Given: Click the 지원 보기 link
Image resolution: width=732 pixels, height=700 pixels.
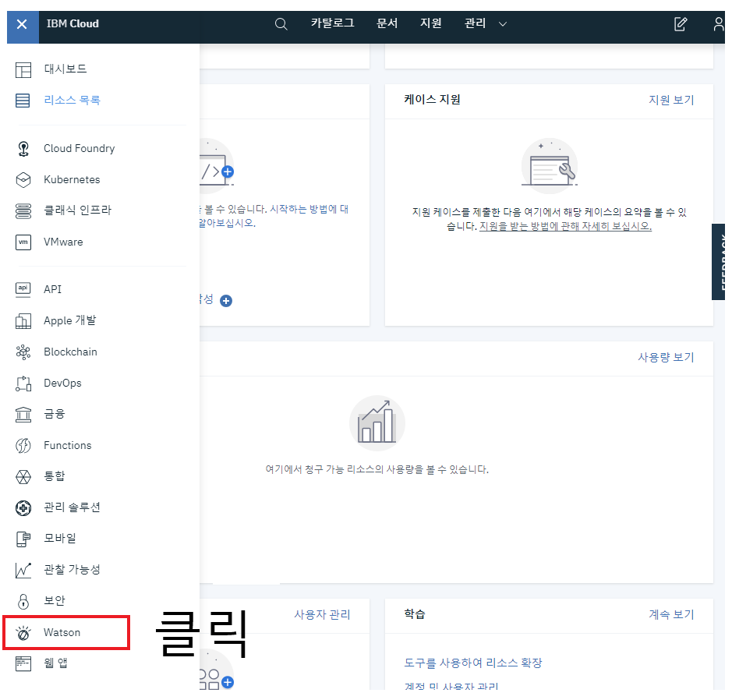Looking at the screenshot, I should tap(671, 100).
